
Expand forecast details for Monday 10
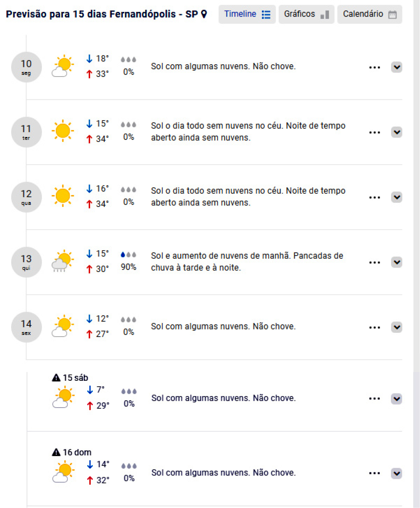pos(397,67)
